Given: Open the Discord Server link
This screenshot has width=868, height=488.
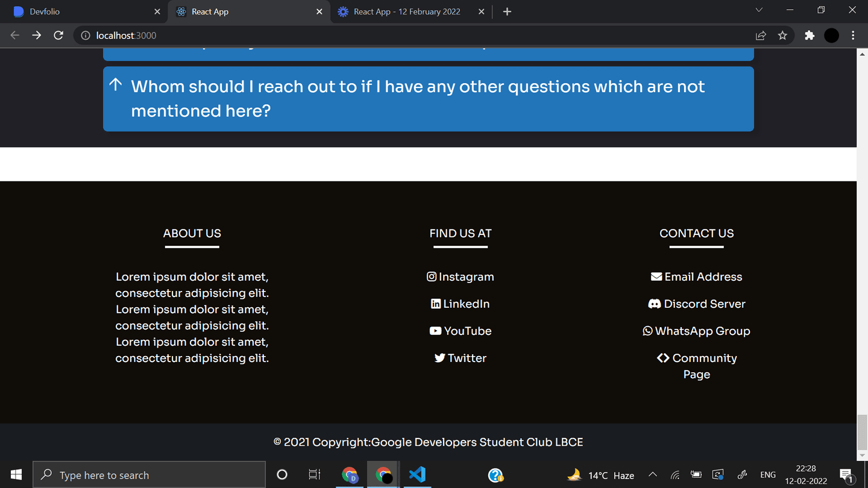Looking at the screenshot, I should (x=697, y=304).
